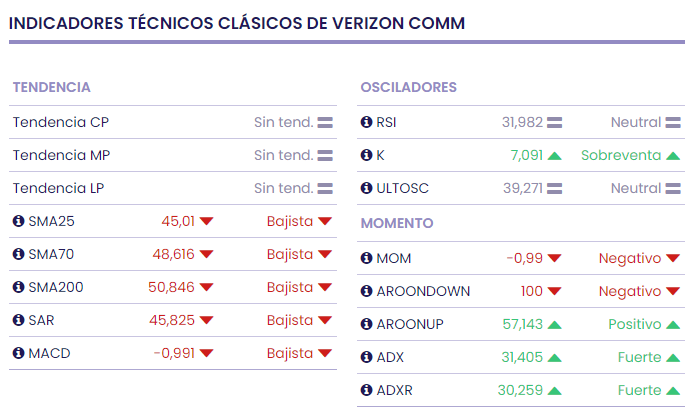
Task: Click the green Sobreventa status for K
Action: pyautogui.click(x=621, y=155)
